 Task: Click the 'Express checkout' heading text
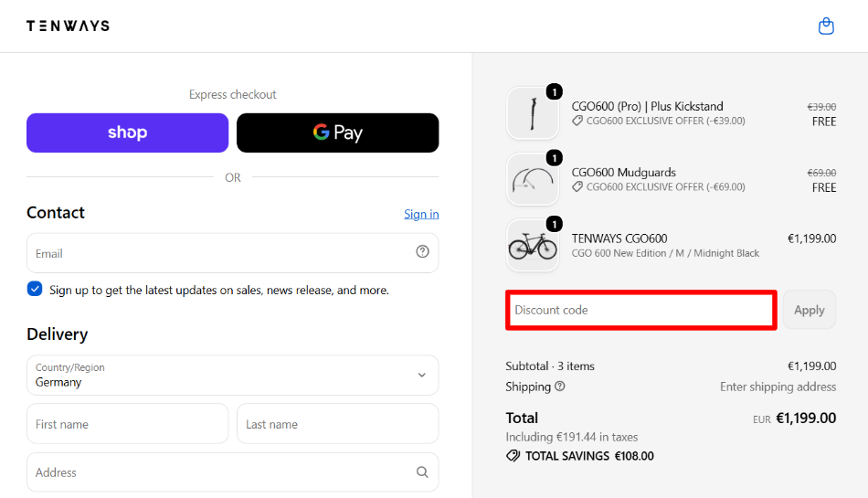(x=232, y=95)
